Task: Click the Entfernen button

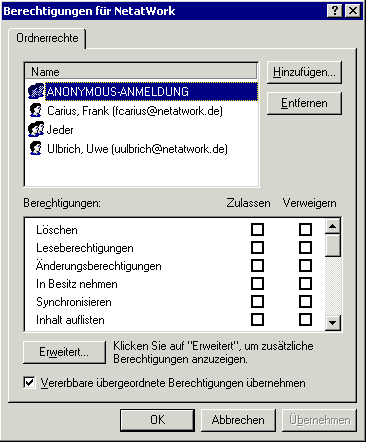Action: (x=304, y=103)
